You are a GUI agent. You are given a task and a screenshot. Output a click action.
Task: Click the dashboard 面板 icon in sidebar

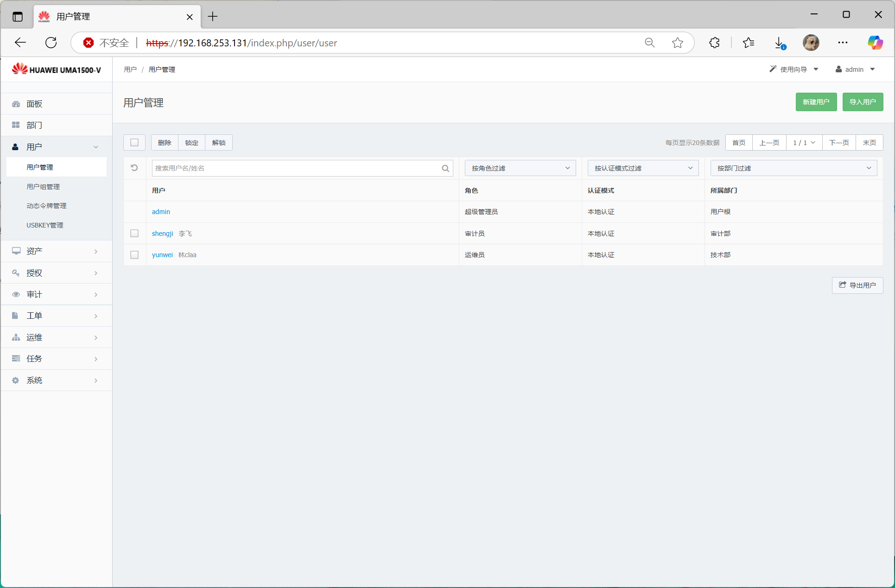point(16,104)
